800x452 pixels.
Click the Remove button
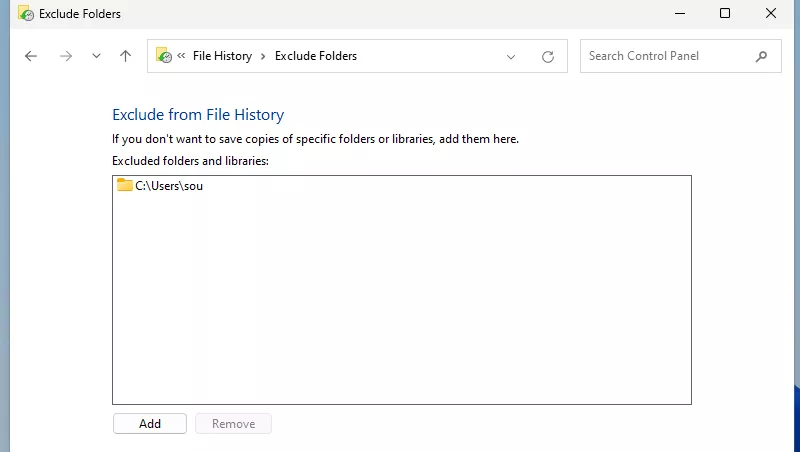[x=234, y=423]
